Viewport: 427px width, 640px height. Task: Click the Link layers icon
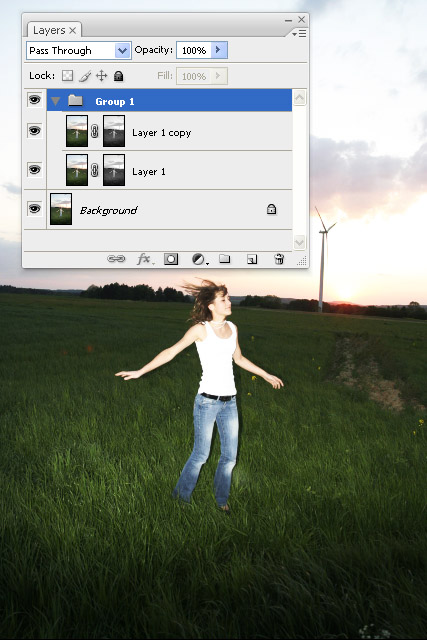(x=116, y=259)
